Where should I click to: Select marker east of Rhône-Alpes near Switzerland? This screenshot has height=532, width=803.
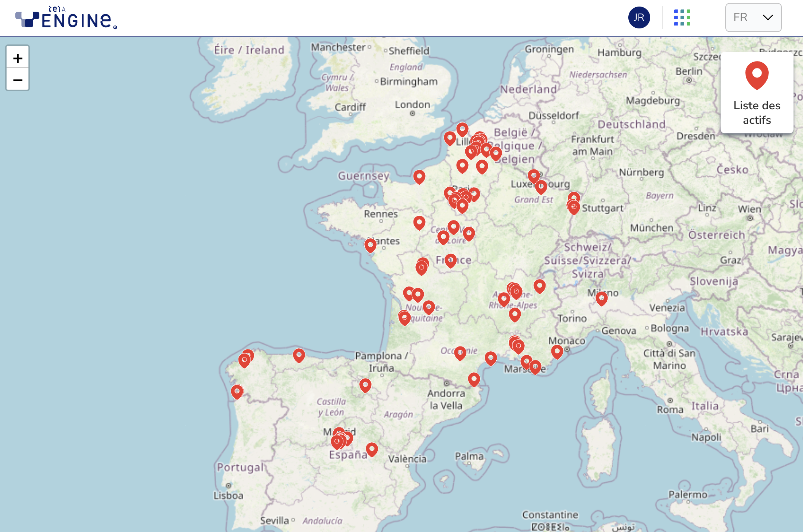pos(539,286)
